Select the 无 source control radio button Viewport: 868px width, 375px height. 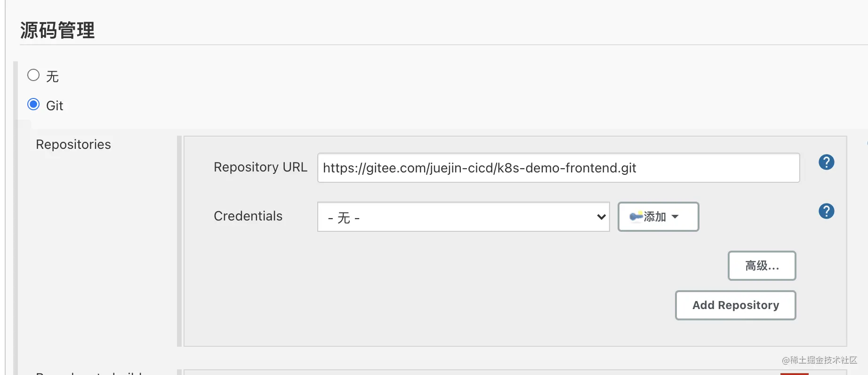click(x=33, y=75)
